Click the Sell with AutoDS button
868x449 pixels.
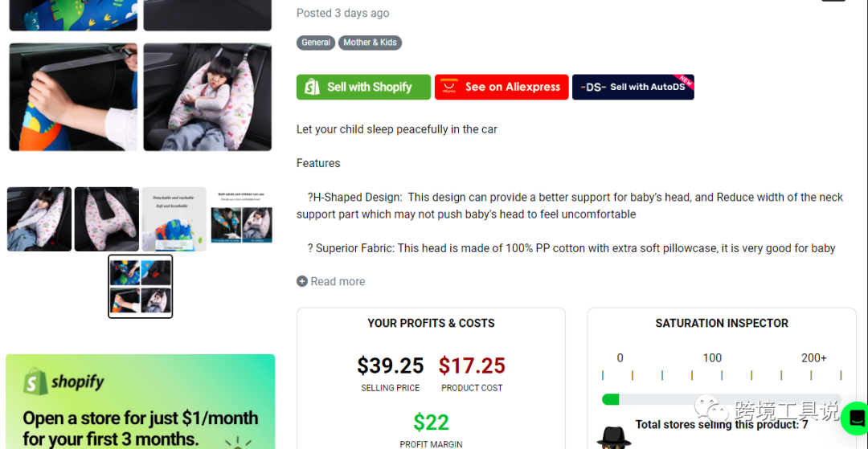(633, 87)
